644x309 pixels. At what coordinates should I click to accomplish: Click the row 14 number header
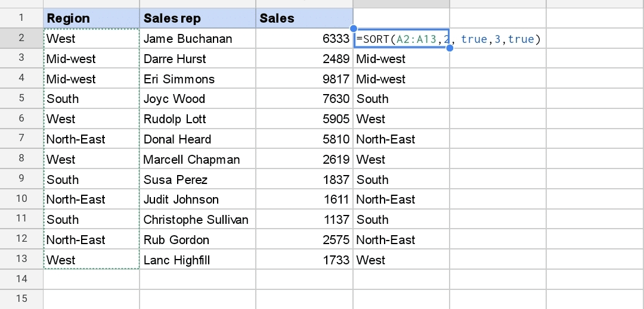click(21, 279)
